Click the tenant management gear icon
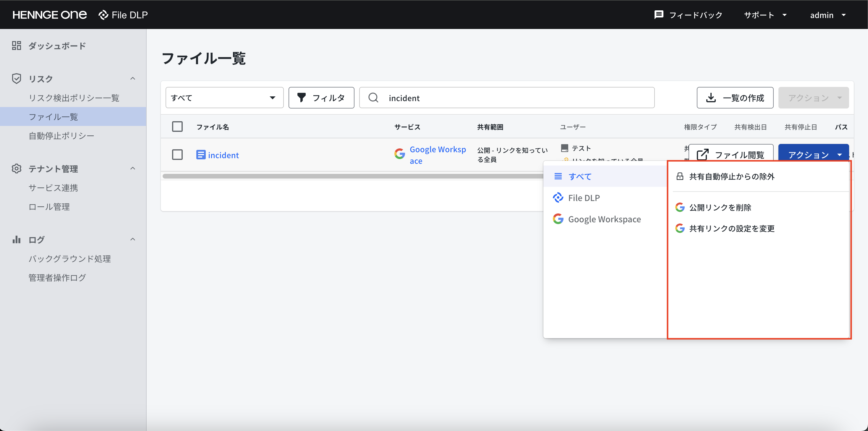The width and height of the screenshot is (868, 431). (x=16, y=168)
